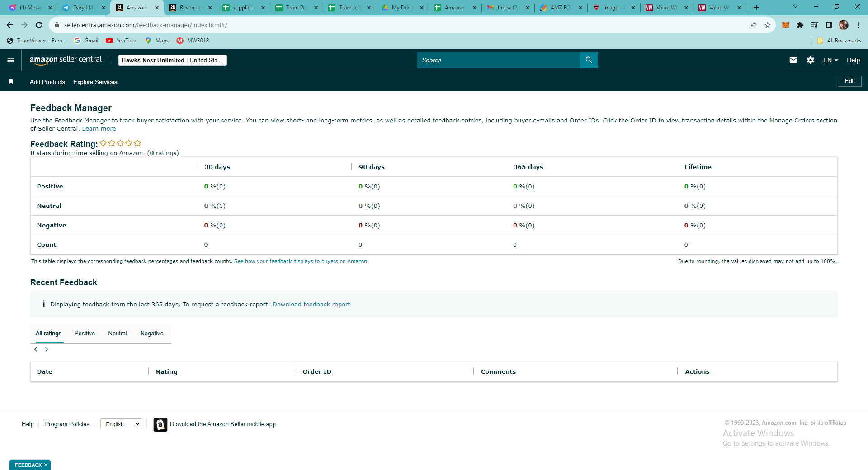Click the browser address bar URL
This screenshot has width=868, height=470.
146,25
